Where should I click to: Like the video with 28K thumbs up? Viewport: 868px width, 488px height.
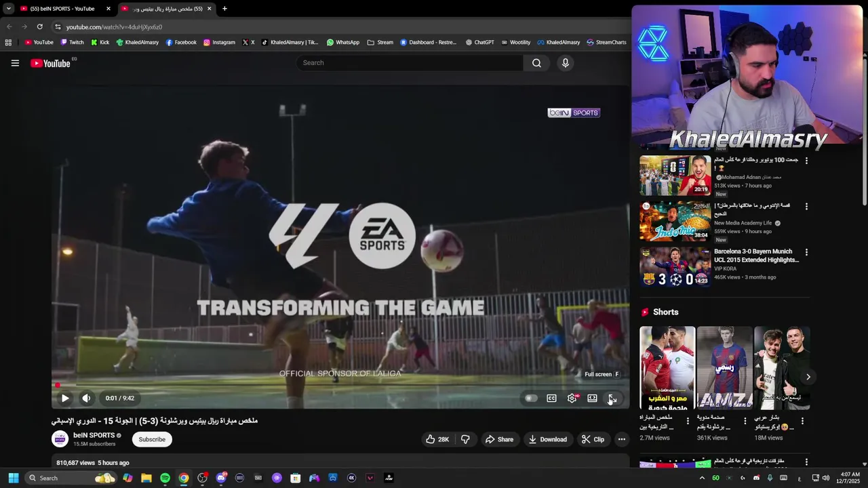(x=437, y=439)
